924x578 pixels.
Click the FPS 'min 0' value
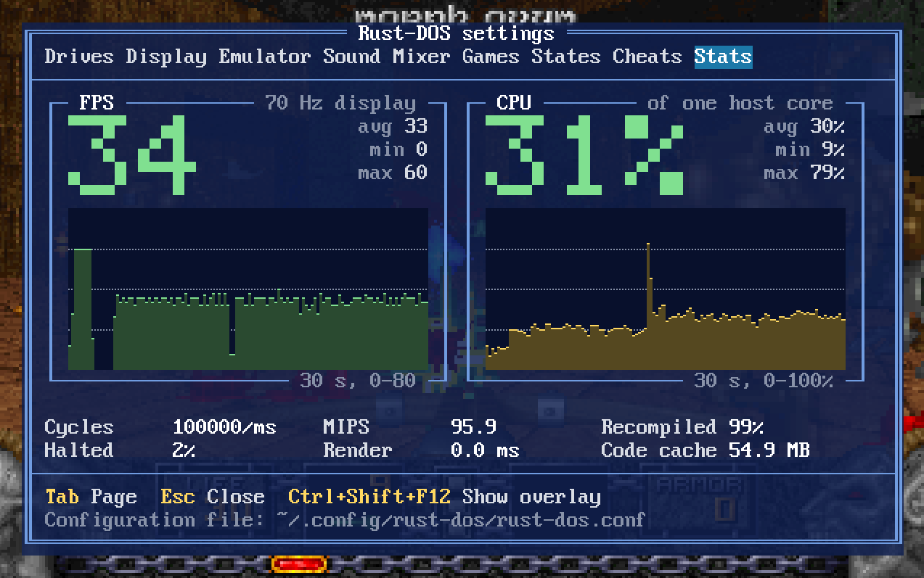[x=398, y=149]
